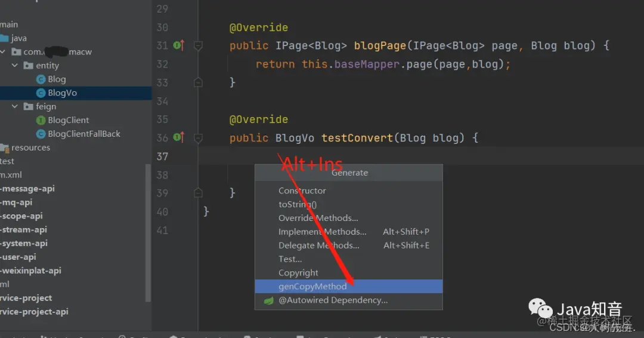
Task: Open the BlogClient interface file
Action: [x=68, y=120]
